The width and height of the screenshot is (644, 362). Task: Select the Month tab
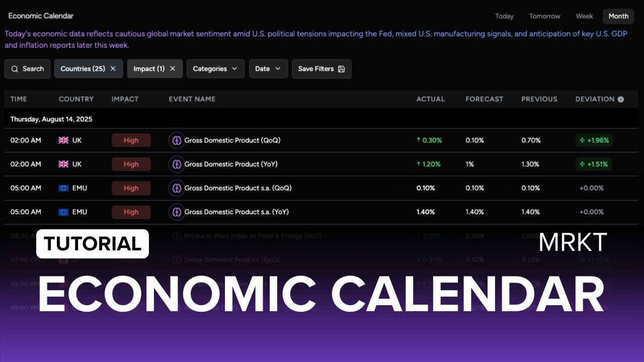click(x=618, y=16)
